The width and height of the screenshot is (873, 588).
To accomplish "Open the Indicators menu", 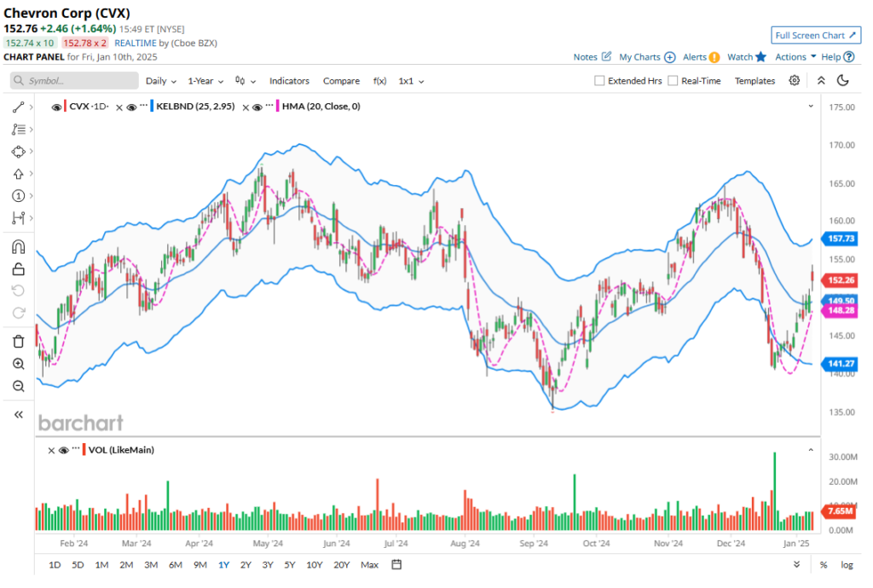I will point(289,81).
